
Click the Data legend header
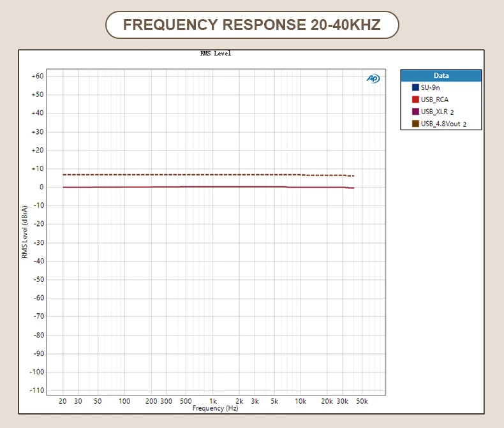pos(441,75)
